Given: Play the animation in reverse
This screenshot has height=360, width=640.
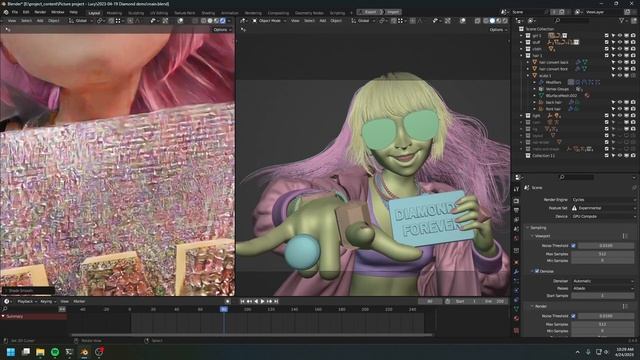Looking at the screenshot, I should [256, 301].
